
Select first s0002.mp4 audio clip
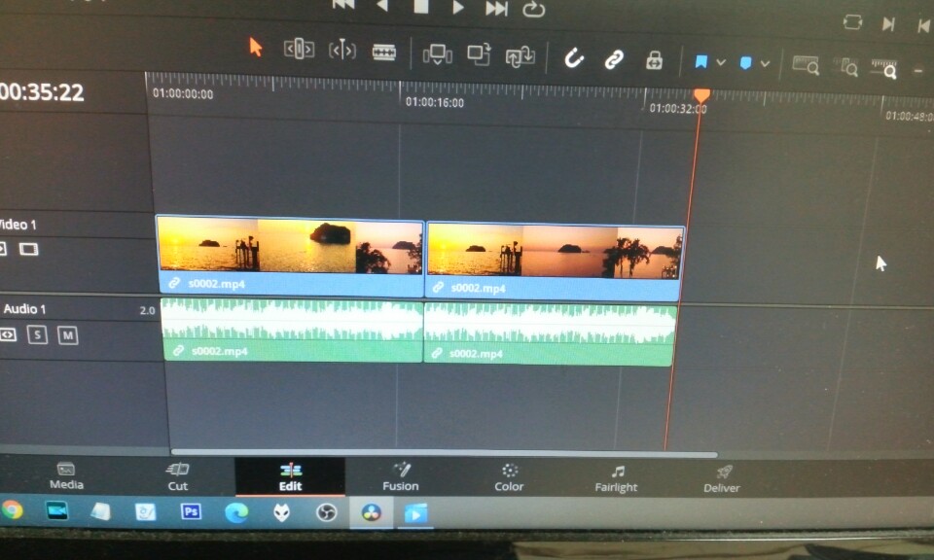pyautogui.click(x=292, y=331)
